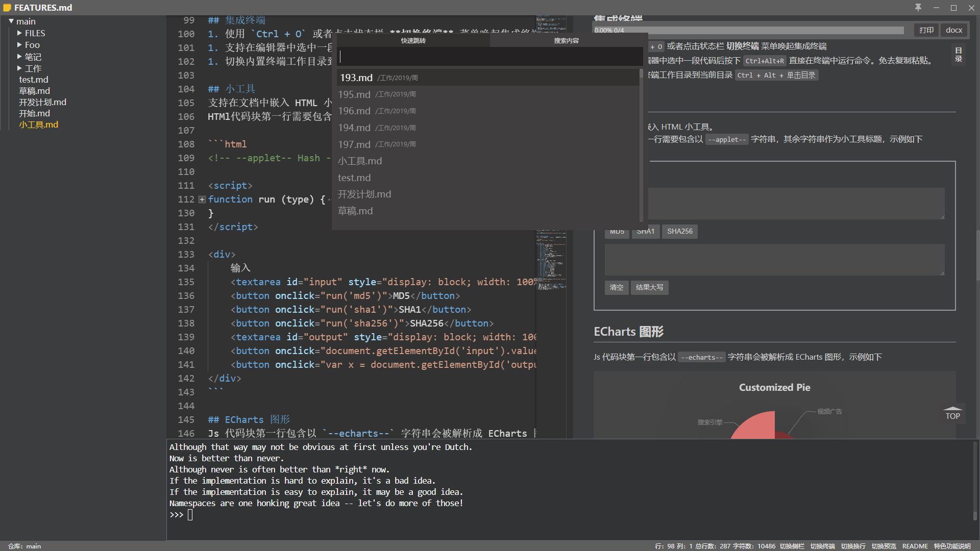Collapse the main repository tree
This screenshot has height=551, width=980.
point(11,21)
